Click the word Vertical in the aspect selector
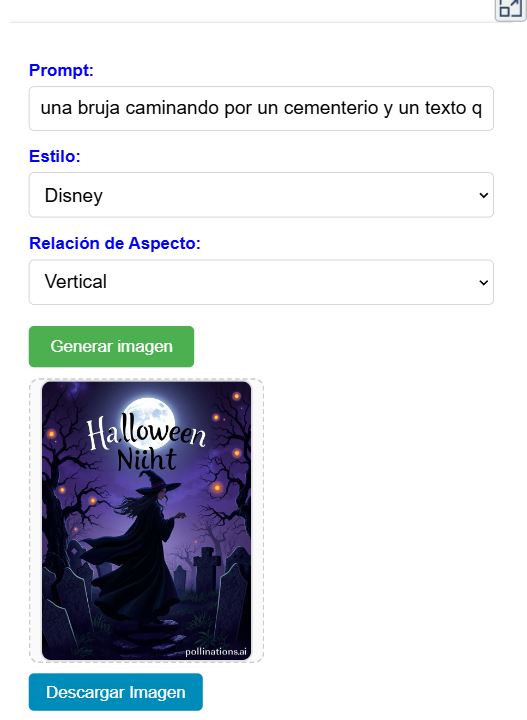The width and height of the screenshot is (527, 720). click(x=76, y=281)
